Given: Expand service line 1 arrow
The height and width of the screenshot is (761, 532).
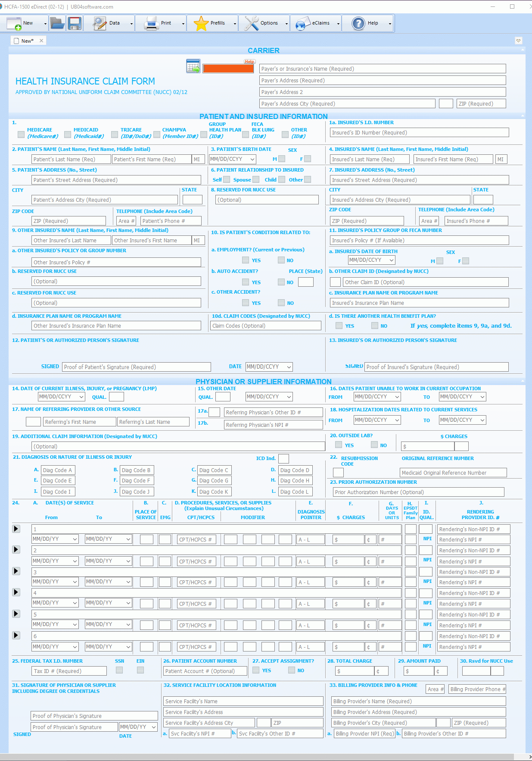Looking at the screenshot, I should [x=16, y=529].
